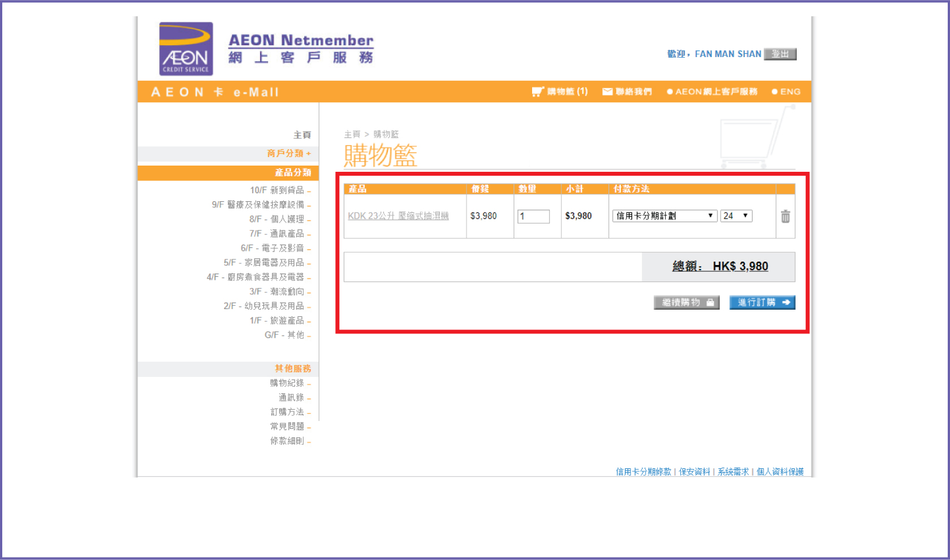
Task: Click the 總額: HK$ 3,980 total text
Action: (720, 266)
